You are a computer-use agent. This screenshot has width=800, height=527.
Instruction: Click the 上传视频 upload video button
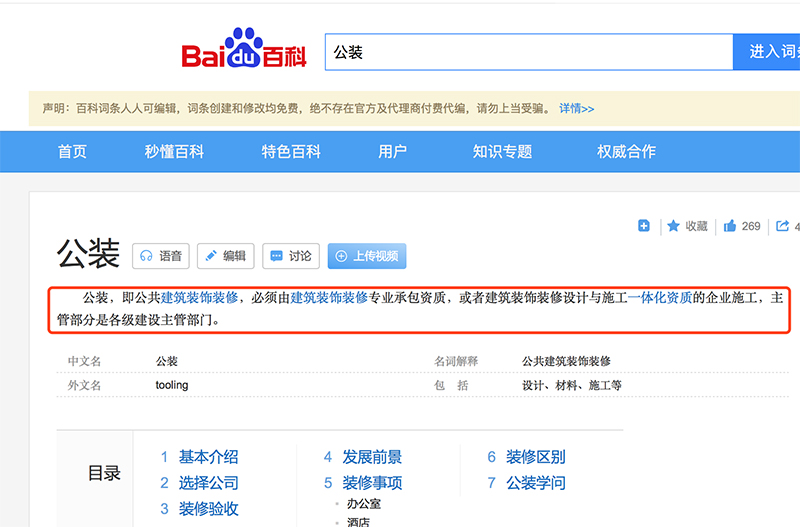coord(366,256)
